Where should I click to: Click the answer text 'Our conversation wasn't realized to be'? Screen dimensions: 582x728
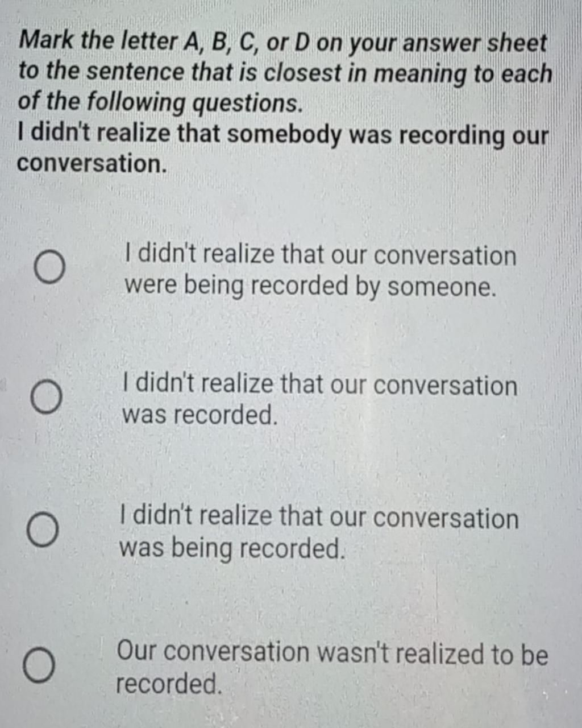click(x=332, y=653)
